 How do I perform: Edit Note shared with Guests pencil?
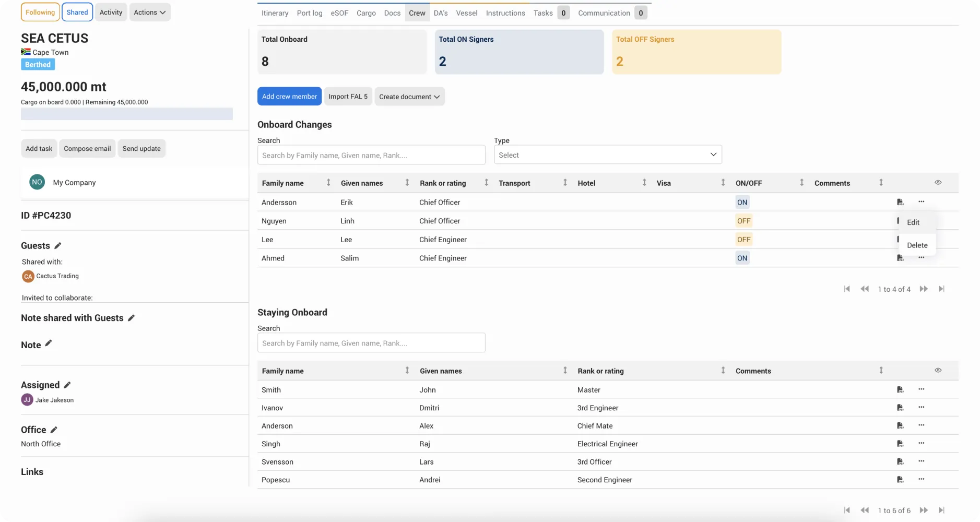131,317
